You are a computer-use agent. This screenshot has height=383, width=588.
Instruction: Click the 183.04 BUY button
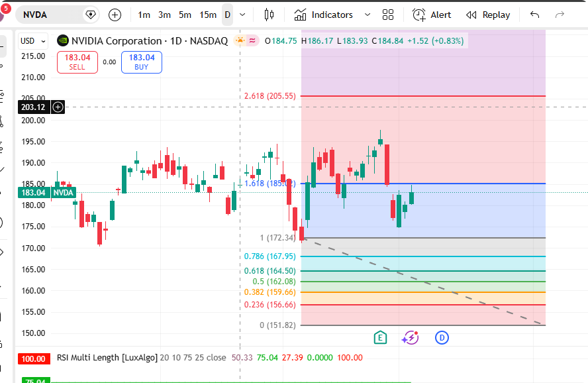point(142,62)
